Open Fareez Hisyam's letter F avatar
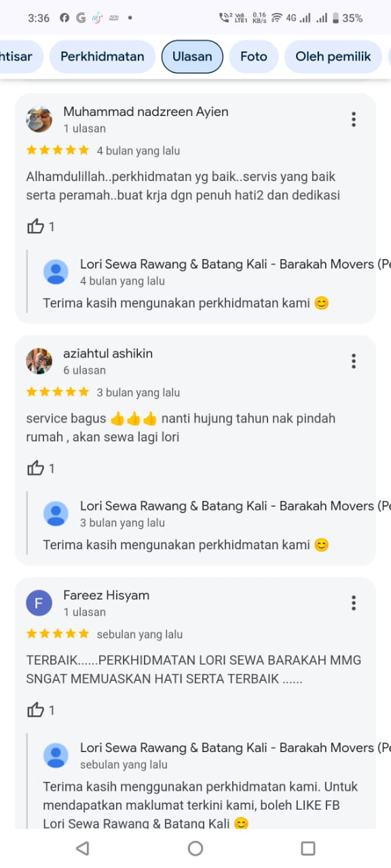This screenshot has height=868, width=391. 39,603
